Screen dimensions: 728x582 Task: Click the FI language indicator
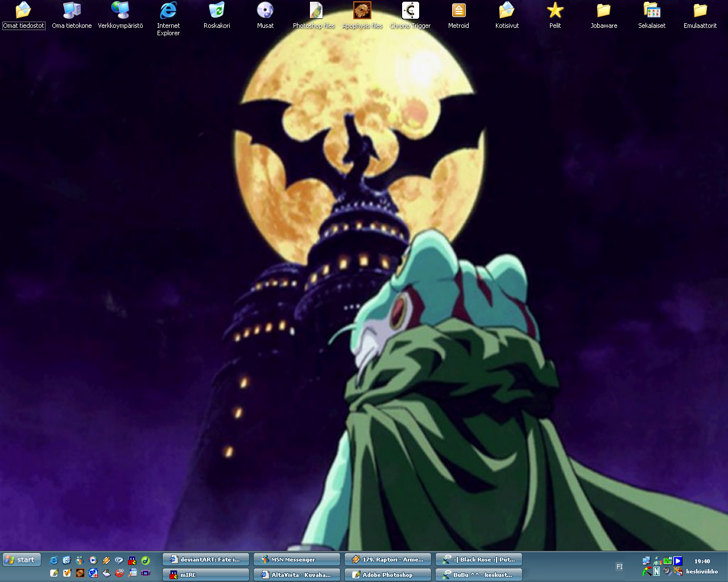[619, 567]
